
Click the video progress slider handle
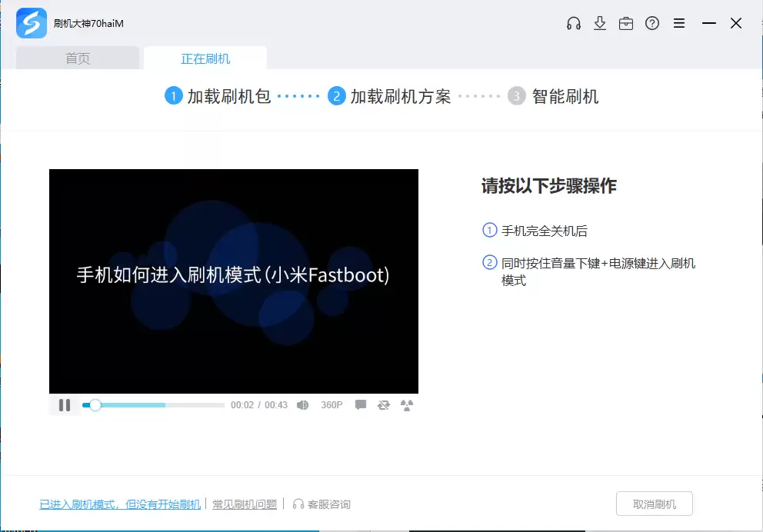(95, 404)
